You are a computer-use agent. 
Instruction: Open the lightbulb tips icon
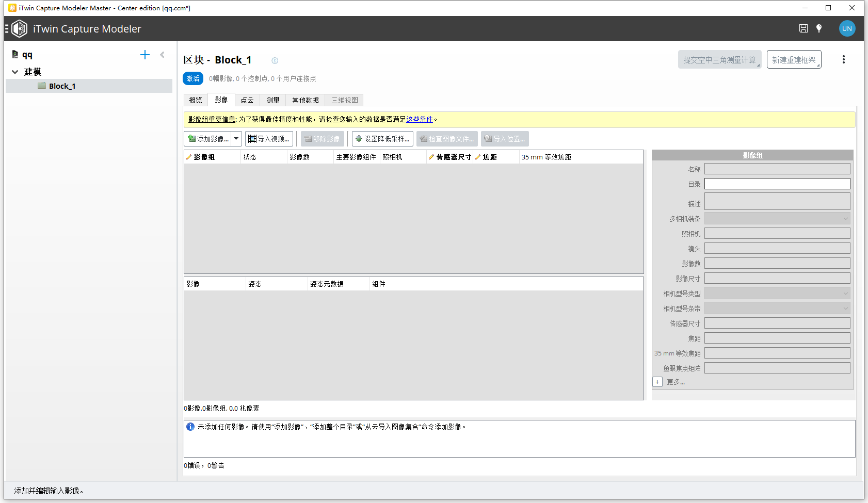819,28
